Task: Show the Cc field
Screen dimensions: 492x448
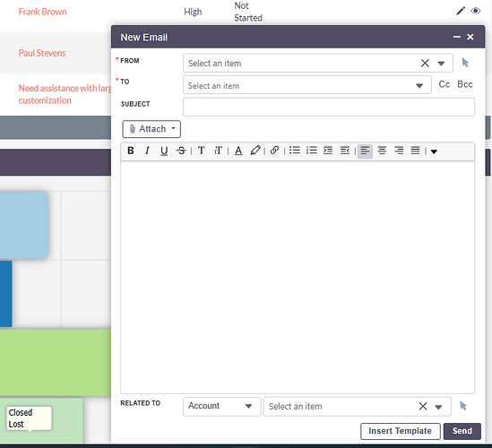Action: [444, 84]
